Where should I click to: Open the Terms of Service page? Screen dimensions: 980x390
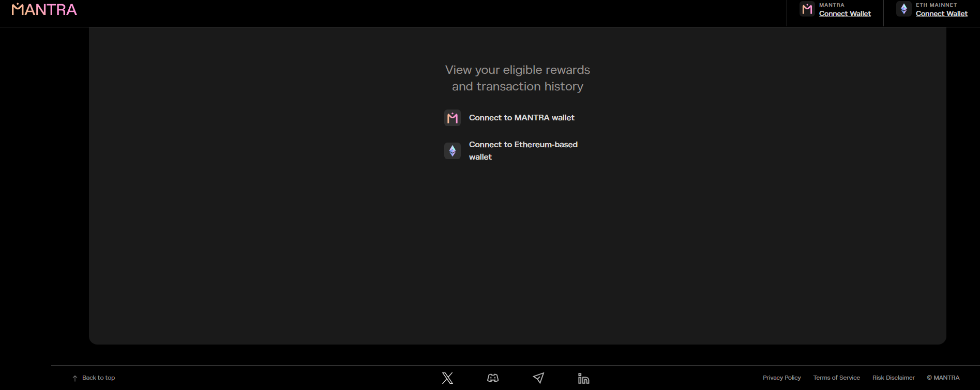pos(836,378)
